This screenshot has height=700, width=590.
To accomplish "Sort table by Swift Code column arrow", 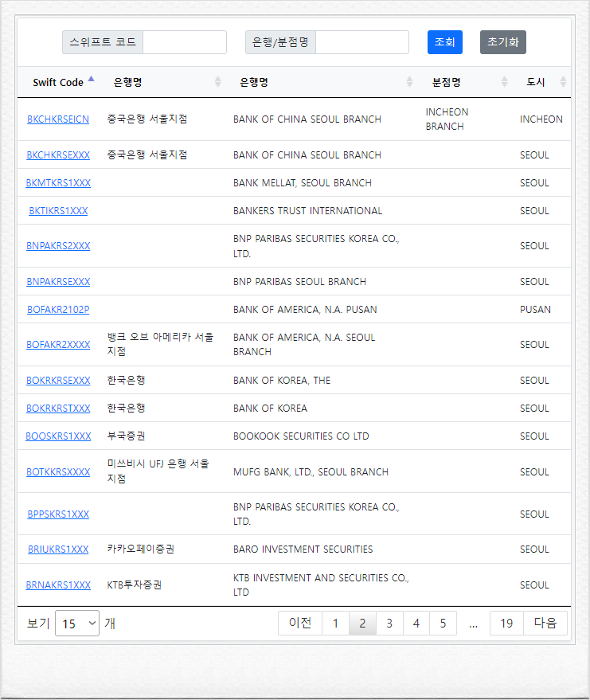I will (x=91, y=79).
